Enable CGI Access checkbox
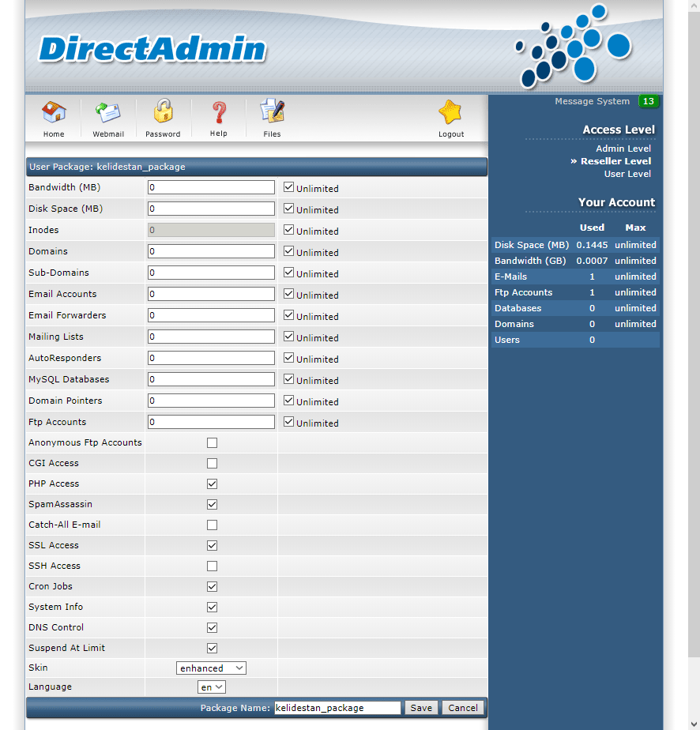This screenshot has width=700, height=730. pyautogui.click(x=212, y=463)
